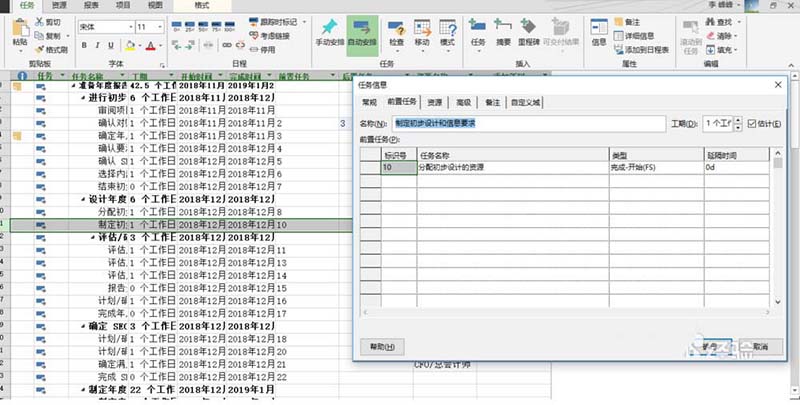
Task: Select 手动安排 manual schedule pin
Action: pos(330,34)
